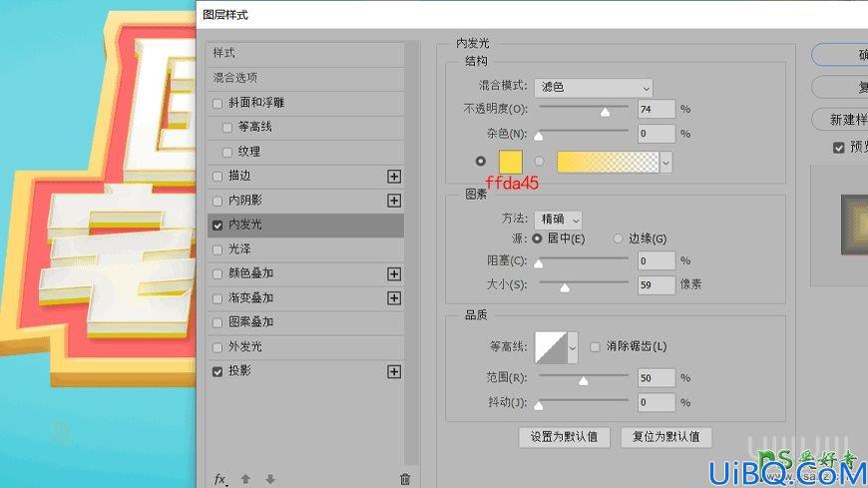The image size is (868, 488).
Task: Move effect down with the down arrow icon
Action: click(270, 479)
